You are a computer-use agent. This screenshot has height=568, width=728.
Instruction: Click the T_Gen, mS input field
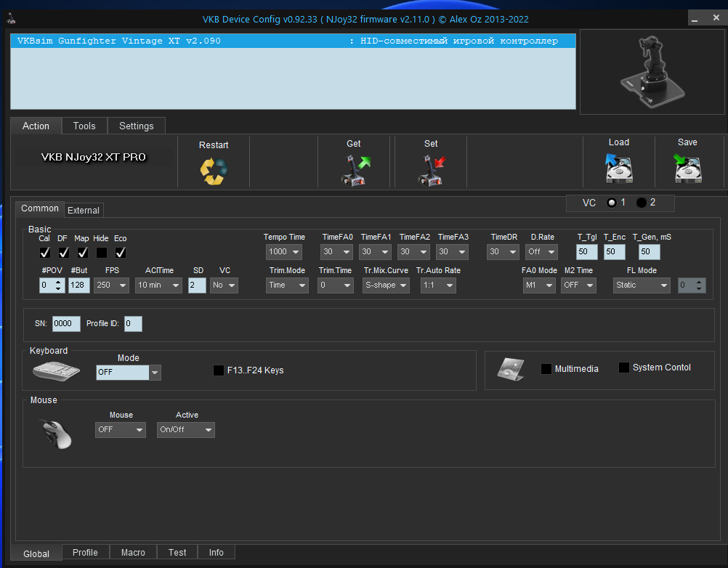649,252
